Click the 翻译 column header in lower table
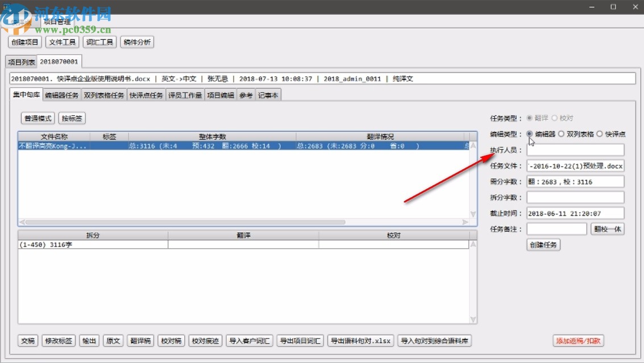The height and width of the screenshot is (363, 644). [x=243, y=235]
